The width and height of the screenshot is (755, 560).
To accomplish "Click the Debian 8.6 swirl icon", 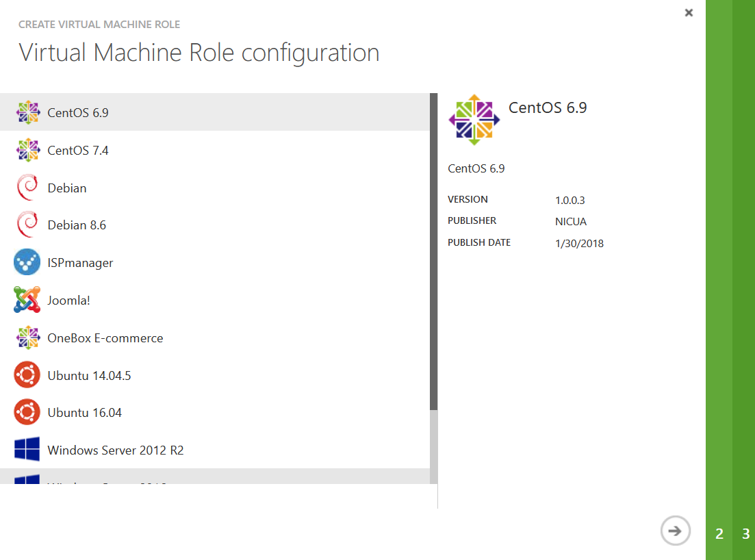I will (27, 225).
